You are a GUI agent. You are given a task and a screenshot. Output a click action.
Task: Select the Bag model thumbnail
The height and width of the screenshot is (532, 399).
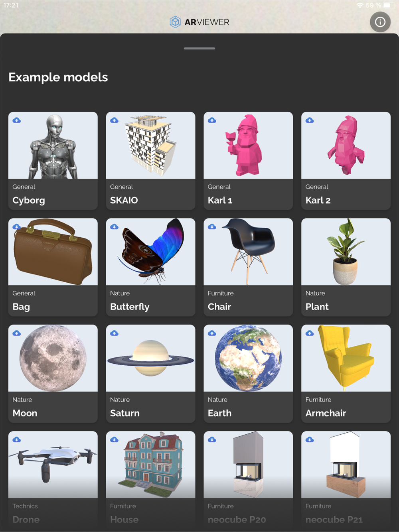pyautogui.click(x=53, y=252)
